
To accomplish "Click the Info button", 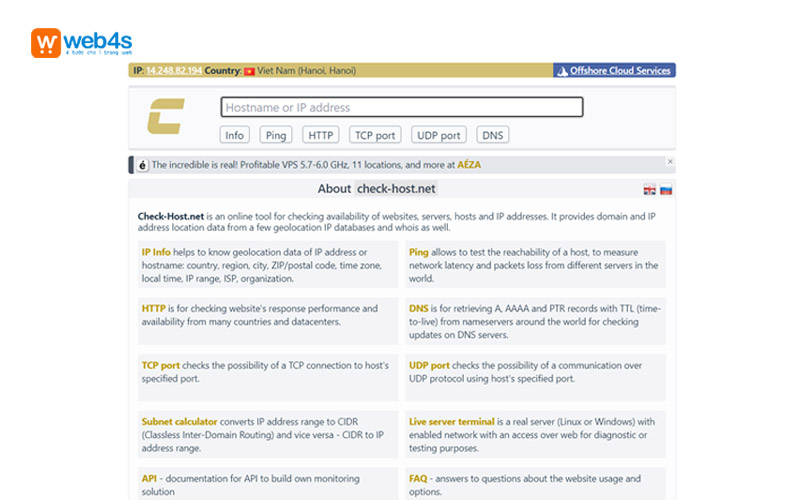I will tap(235, 135).
